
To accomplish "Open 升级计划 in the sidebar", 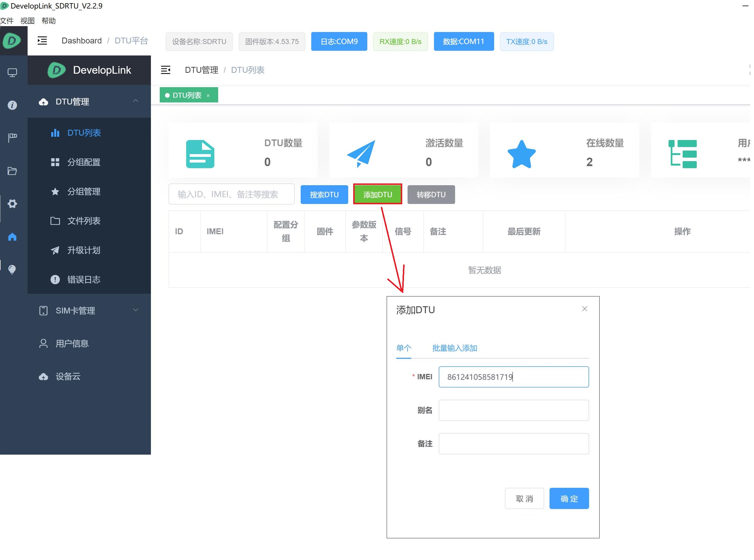I will (89, 250).
